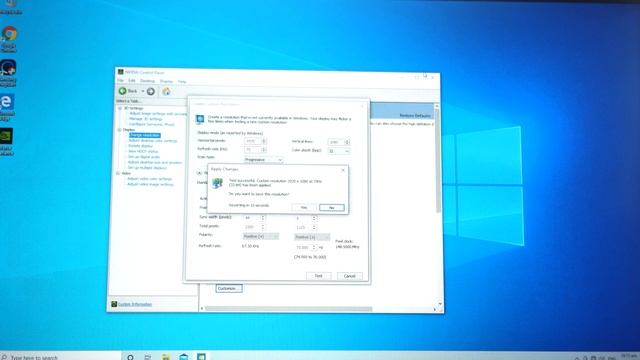640x360 pixels.
Task: Click No in Apply Changes dialog
Action: coord(331,208)
